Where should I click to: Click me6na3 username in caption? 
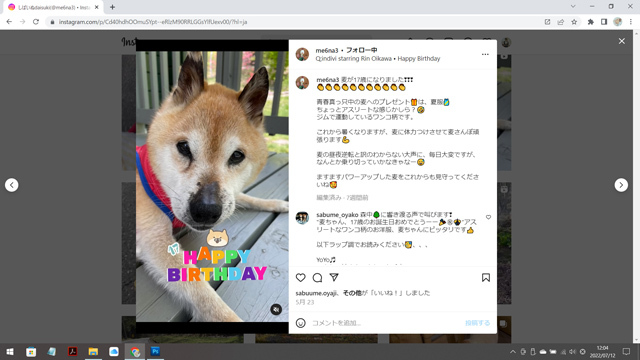coord(328,80)
